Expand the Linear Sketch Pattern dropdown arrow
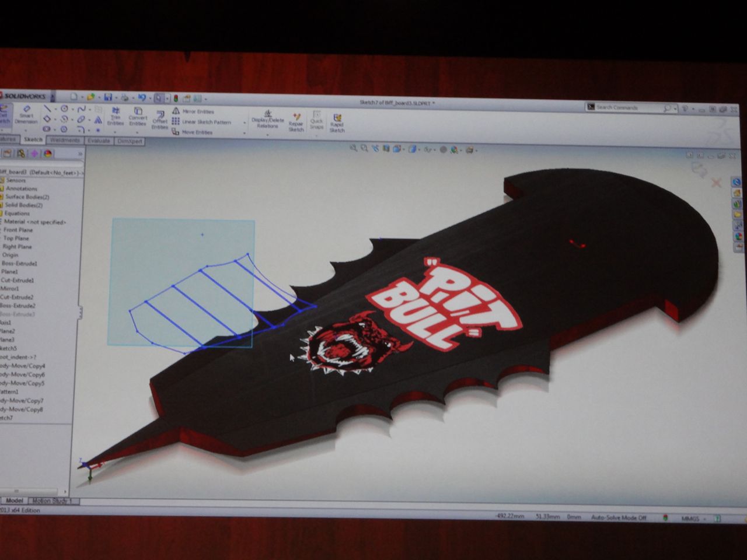 pyautogui.click(x=245, y=123)
